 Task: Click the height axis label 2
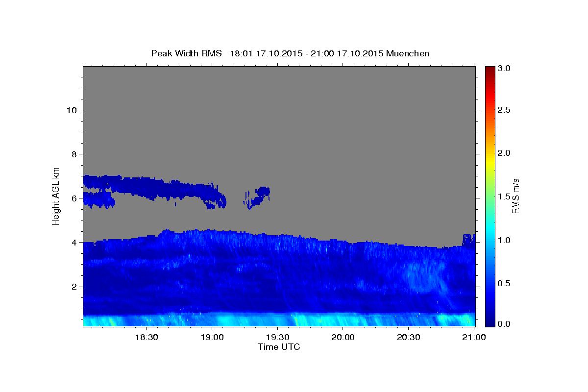73,286
